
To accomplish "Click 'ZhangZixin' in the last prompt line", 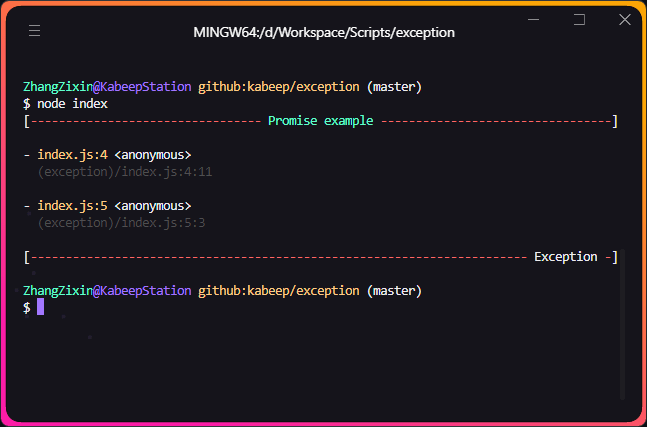I will (58, 291).
